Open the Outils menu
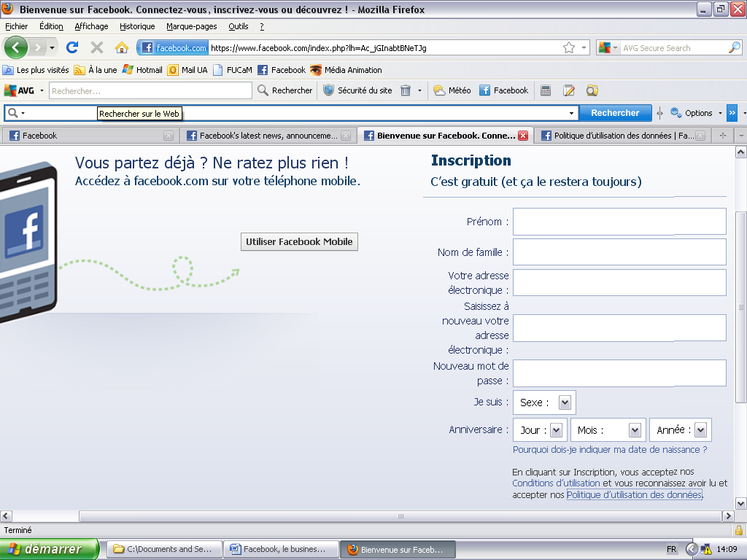Image resolution: width=747 pixels, height=560 pixels. click(x=239, y=26)
